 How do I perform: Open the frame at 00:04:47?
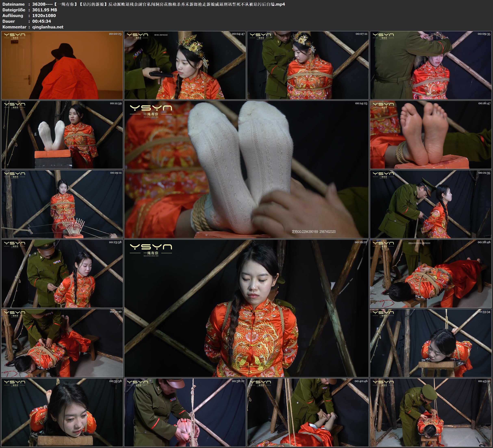tap(185, 65)
